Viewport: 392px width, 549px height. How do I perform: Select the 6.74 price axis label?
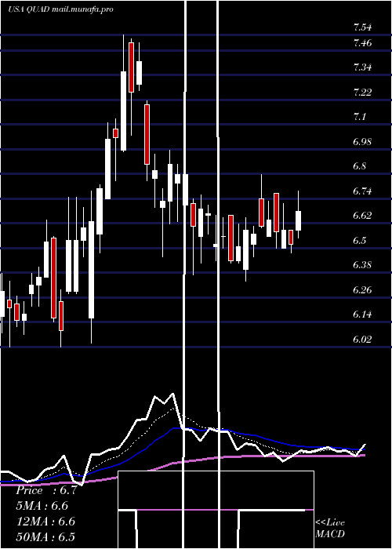coord(362,191)
